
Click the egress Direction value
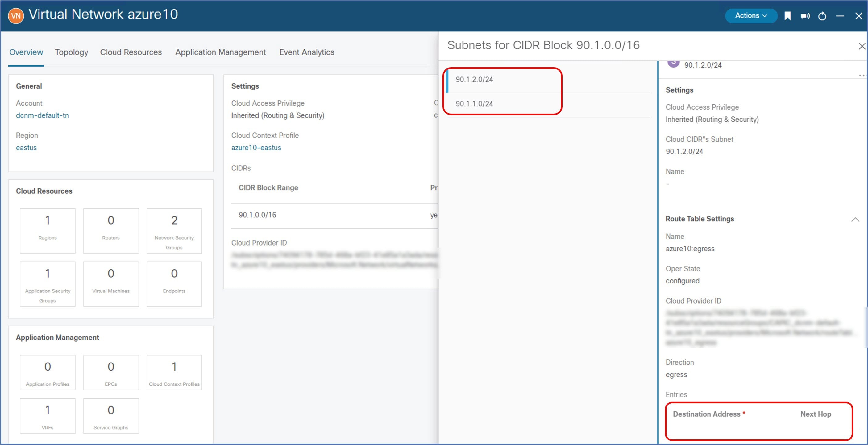pos(676,375)
